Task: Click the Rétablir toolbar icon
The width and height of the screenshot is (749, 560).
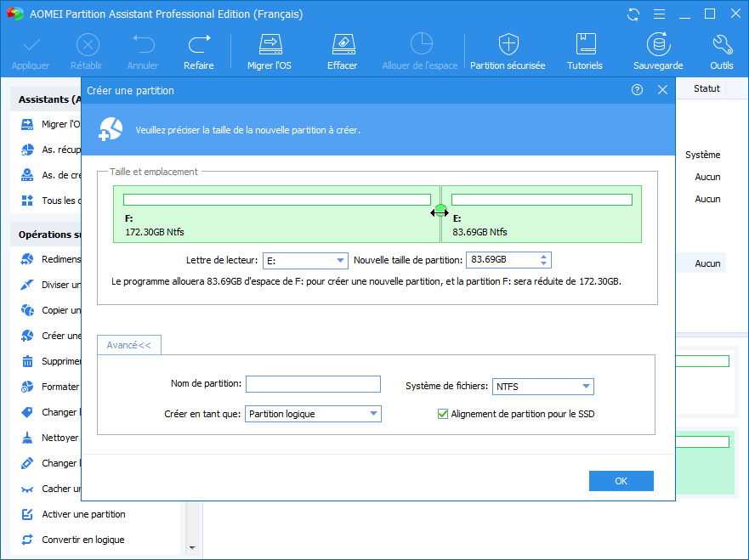Action: 88,45
